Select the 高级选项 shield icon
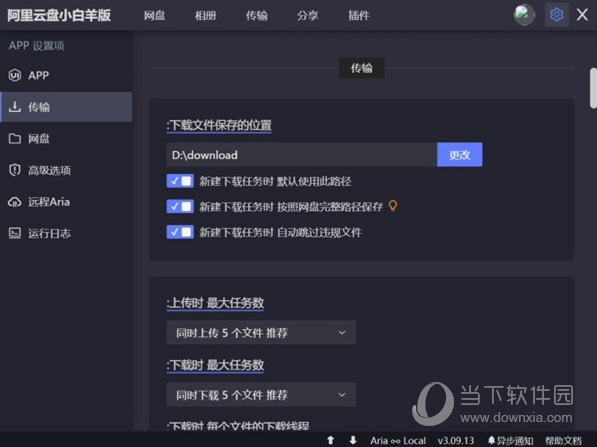This screenshot has height=447, width=597. pos(14,170)
